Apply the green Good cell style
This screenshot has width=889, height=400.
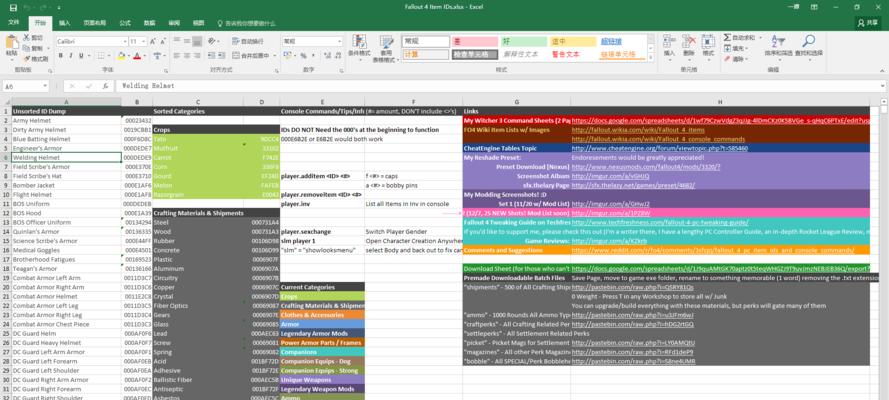[524, 41]
